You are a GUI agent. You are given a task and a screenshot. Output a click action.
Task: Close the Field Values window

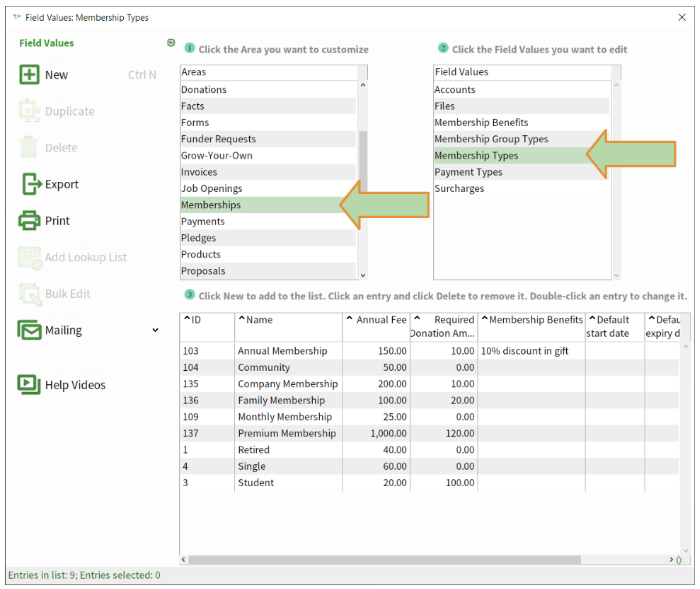pos(682,17)
